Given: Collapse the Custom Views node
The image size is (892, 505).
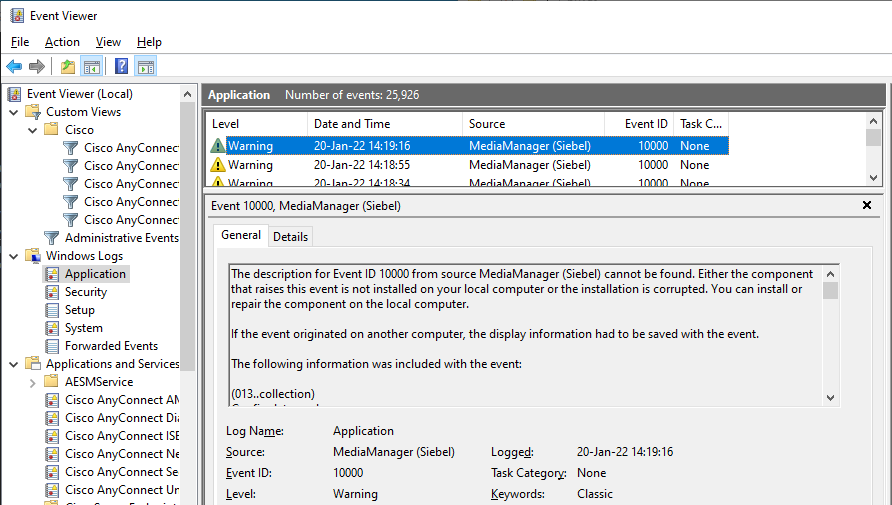Looking at the screenshot, I should click(x=14, y=112).
